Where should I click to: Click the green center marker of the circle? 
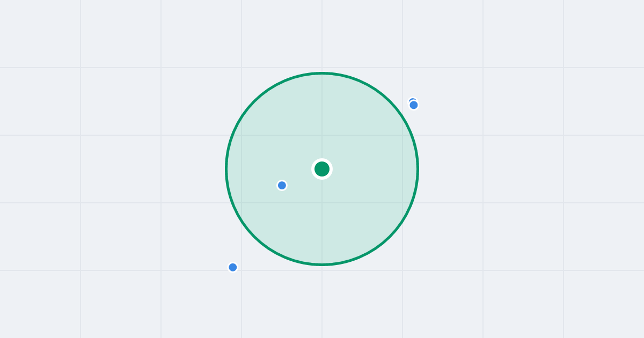coord(322,169)
